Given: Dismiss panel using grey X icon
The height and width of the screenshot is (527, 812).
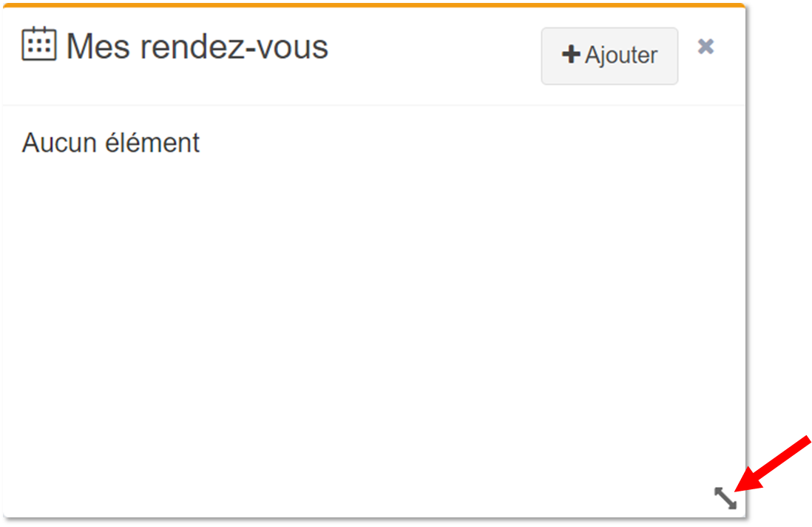Looking at the screenshot, I should click(706, 47).
